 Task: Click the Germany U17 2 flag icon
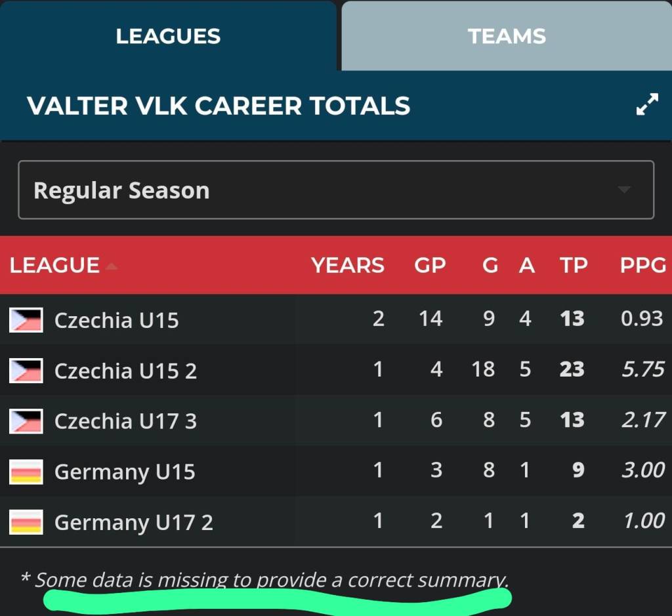[x=26, y=523]
